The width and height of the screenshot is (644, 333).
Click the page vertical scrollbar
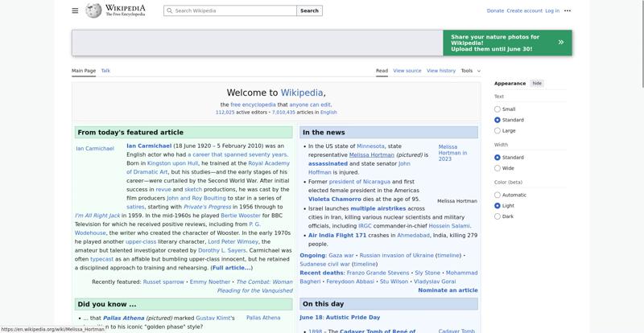[642, 43]
